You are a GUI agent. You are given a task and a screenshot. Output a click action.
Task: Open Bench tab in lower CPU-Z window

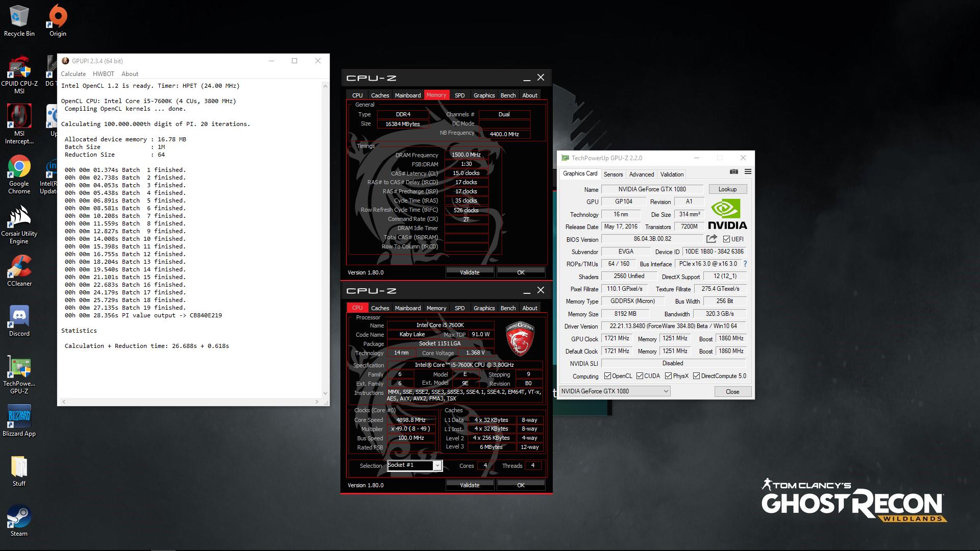[508, 308]
